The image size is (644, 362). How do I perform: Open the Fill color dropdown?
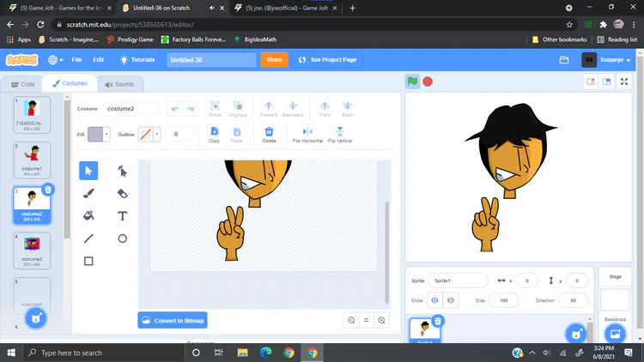106,134
